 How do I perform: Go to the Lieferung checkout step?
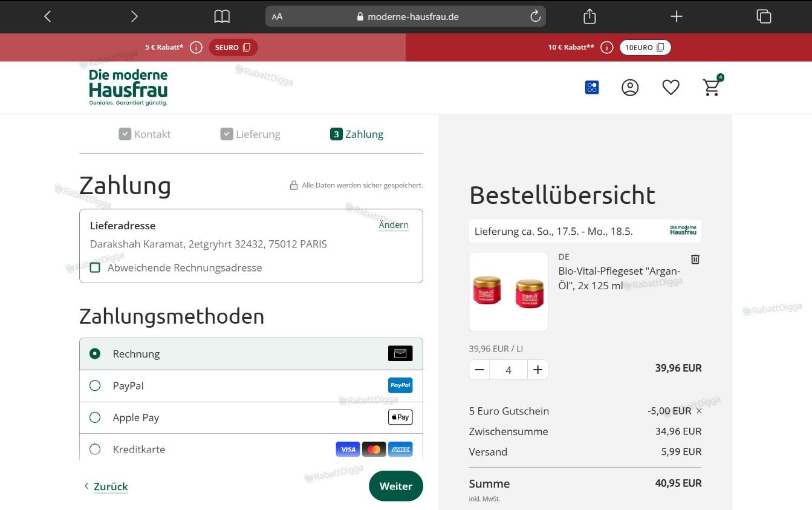(250, 134)
